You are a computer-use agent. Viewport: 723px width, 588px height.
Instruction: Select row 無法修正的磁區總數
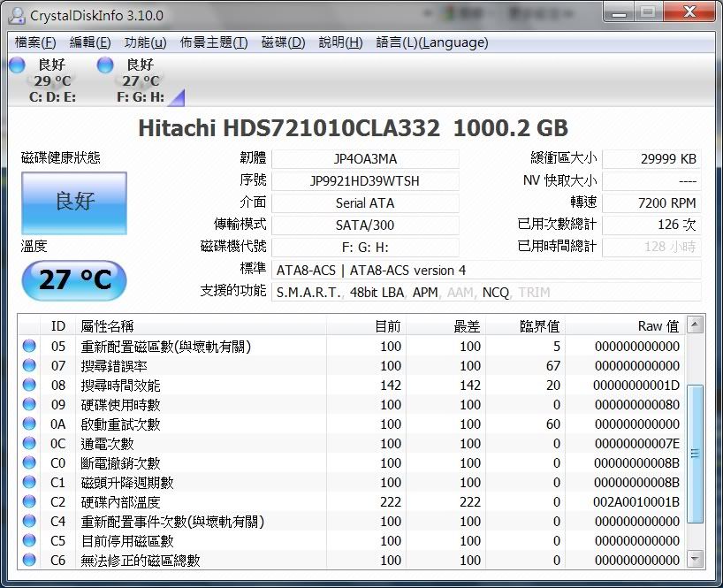click(x=352, y=560)
